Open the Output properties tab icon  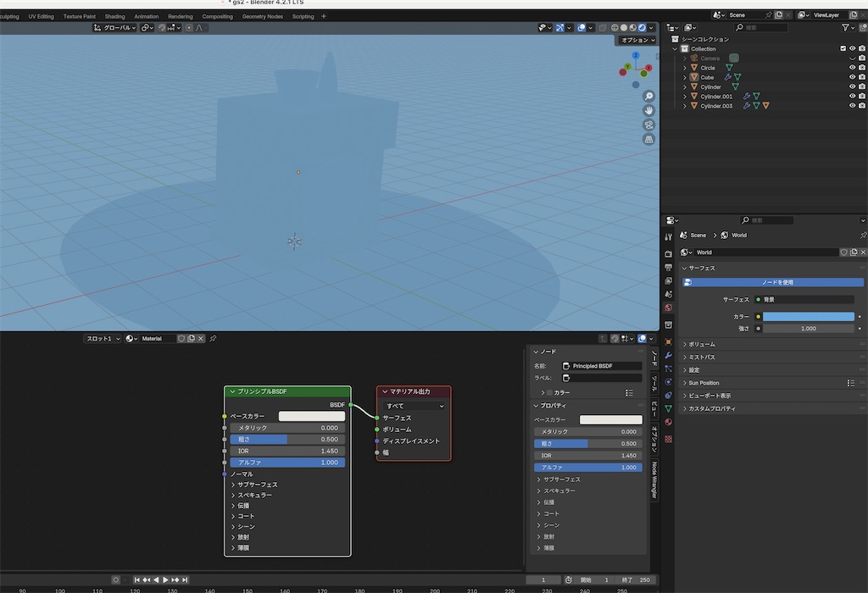pos(668,267)
